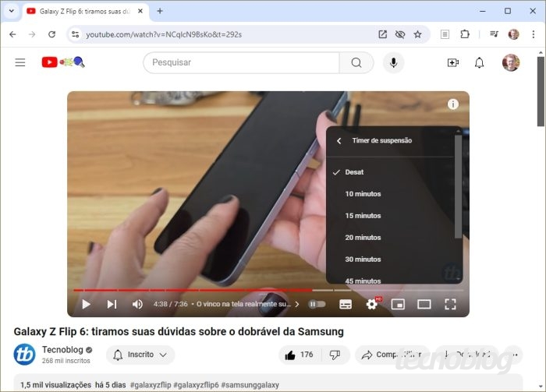Go back from Timer de suspensão menu

click(339, 141)
